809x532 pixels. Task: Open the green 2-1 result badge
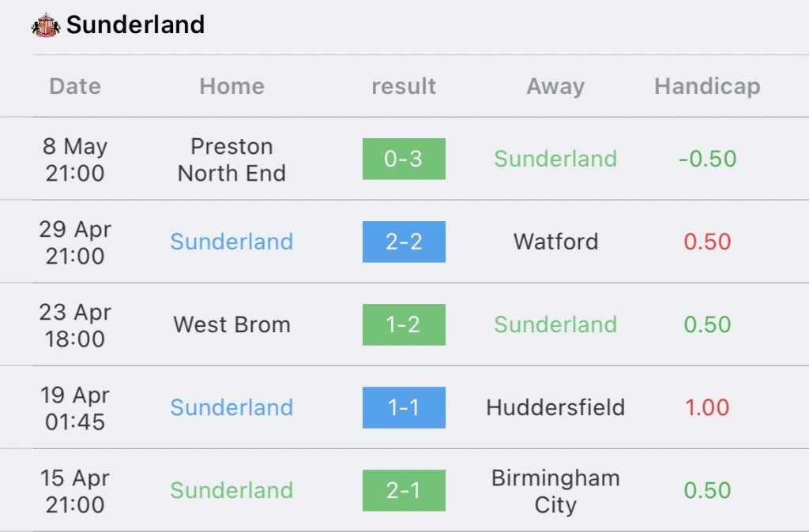click(x=404, y=491)
